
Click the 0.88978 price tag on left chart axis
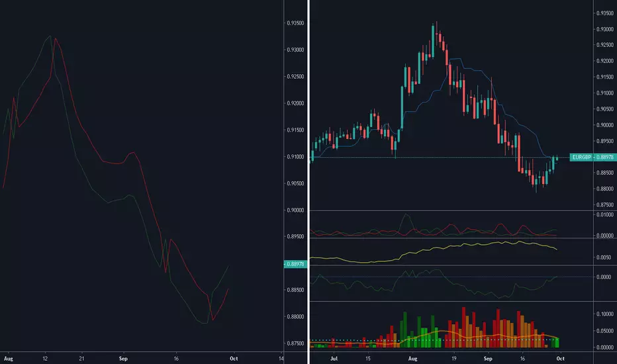click(295, 264)
